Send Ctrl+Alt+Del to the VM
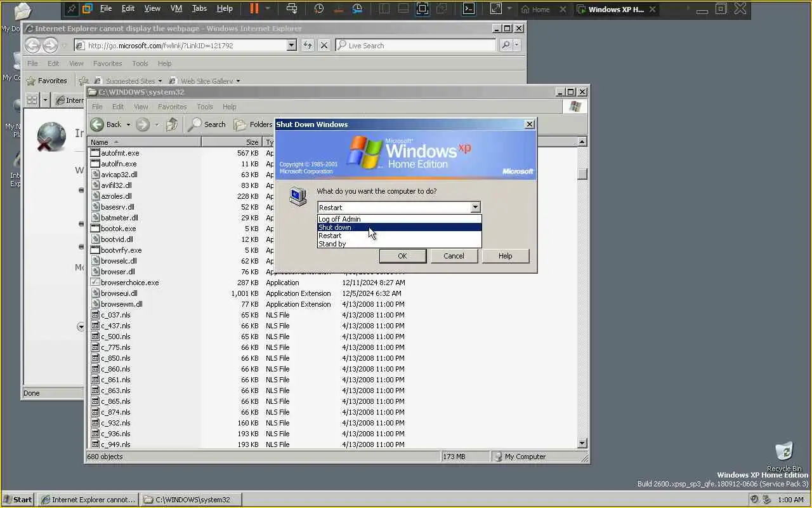 pos(292,9)
